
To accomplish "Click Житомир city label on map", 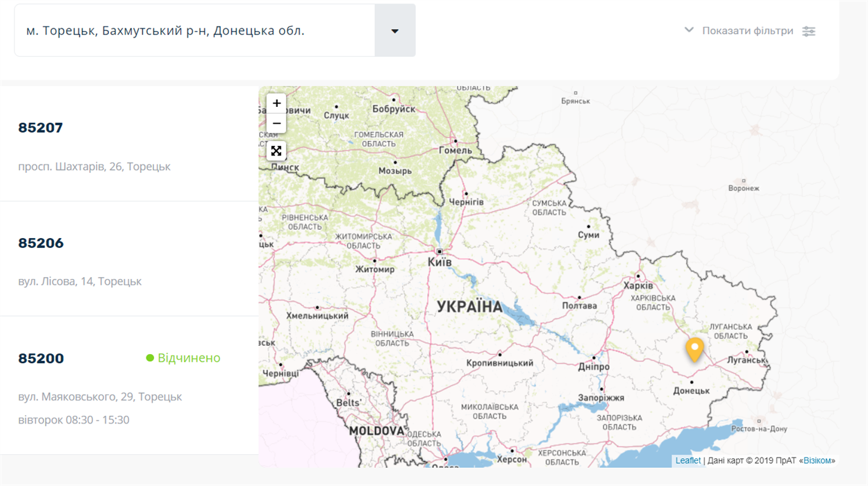I will [375, 269].
